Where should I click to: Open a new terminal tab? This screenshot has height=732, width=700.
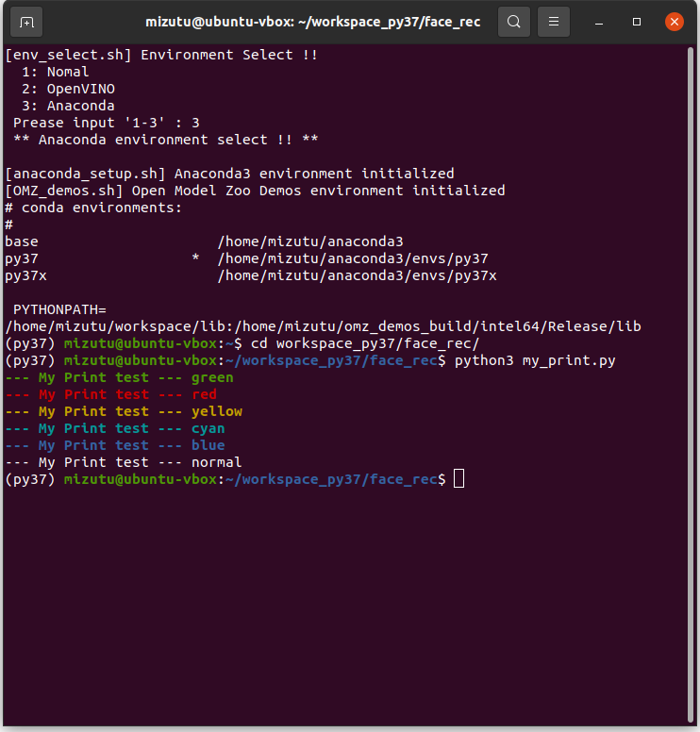pyautogui.click(x=26, y=21)
